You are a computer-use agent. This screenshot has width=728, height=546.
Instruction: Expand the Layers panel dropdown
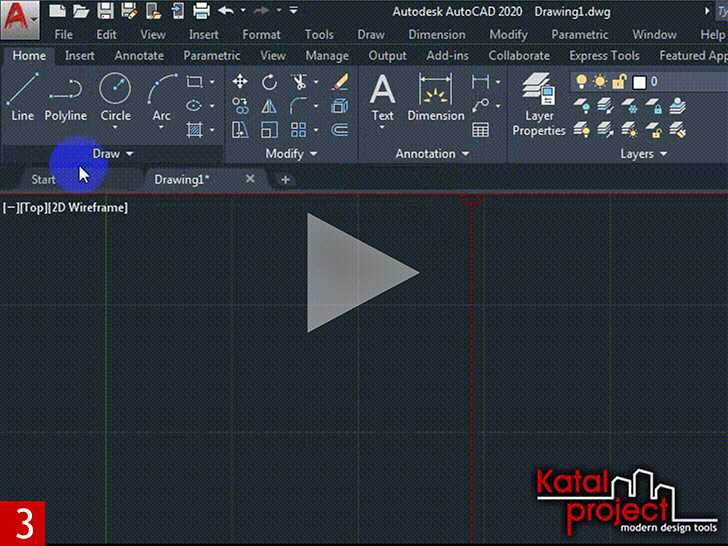coord(644,154)
